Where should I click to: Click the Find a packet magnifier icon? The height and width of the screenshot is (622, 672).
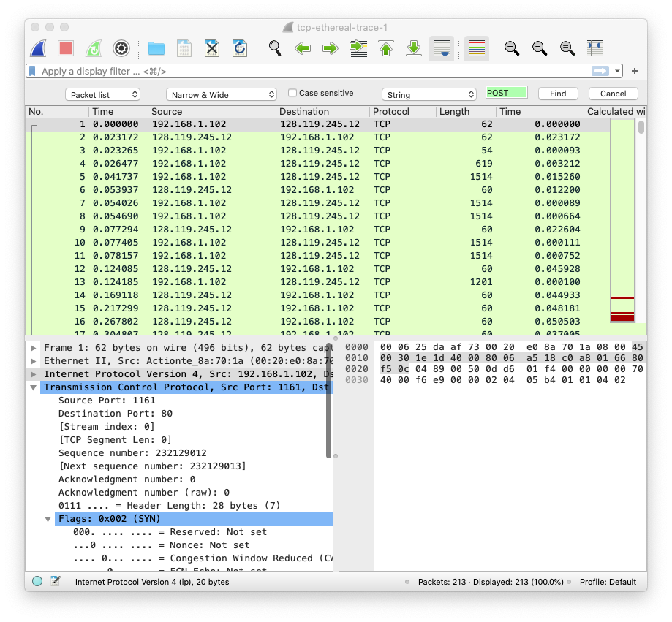click(275, 48)
